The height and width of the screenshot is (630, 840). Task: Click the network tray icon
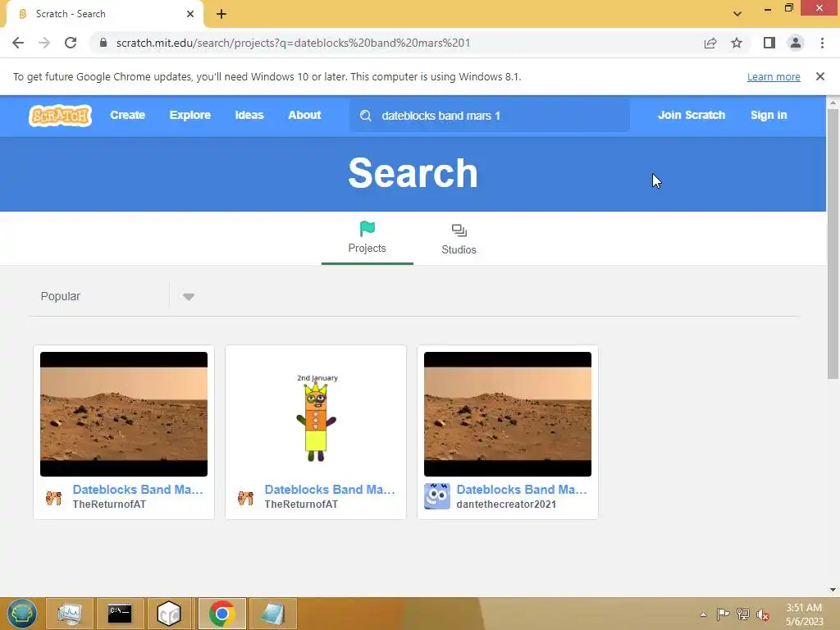click(x=743, y=614)
